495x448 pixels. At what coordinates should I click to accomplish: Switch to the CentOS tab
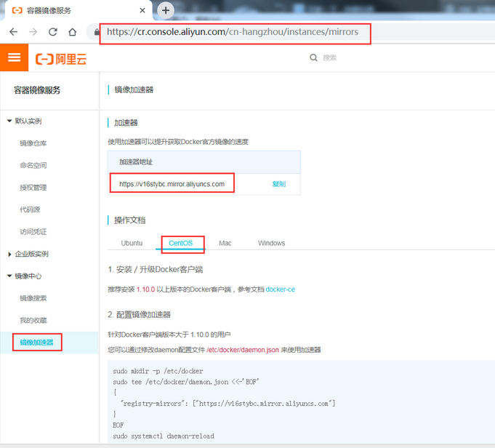pos(180,243)
